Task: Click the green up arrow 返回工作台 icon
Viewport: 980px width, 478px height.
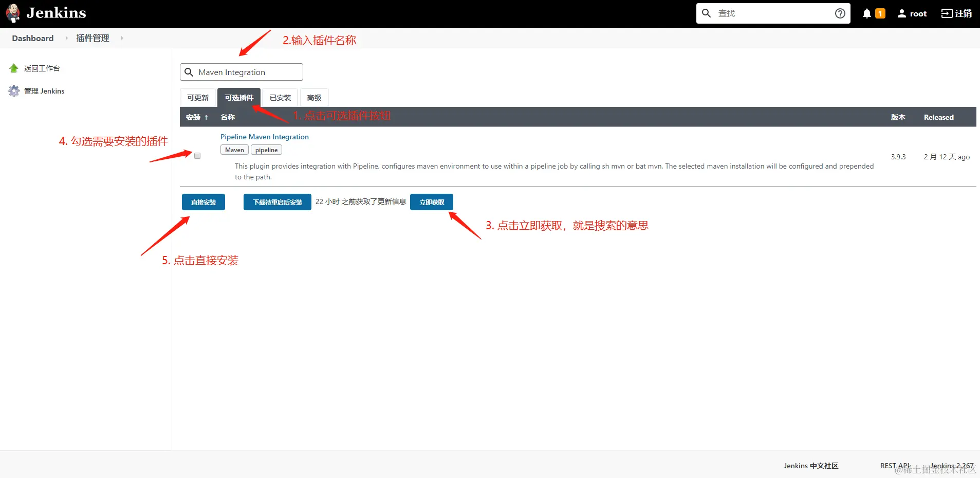Action: tap(14, 68)
